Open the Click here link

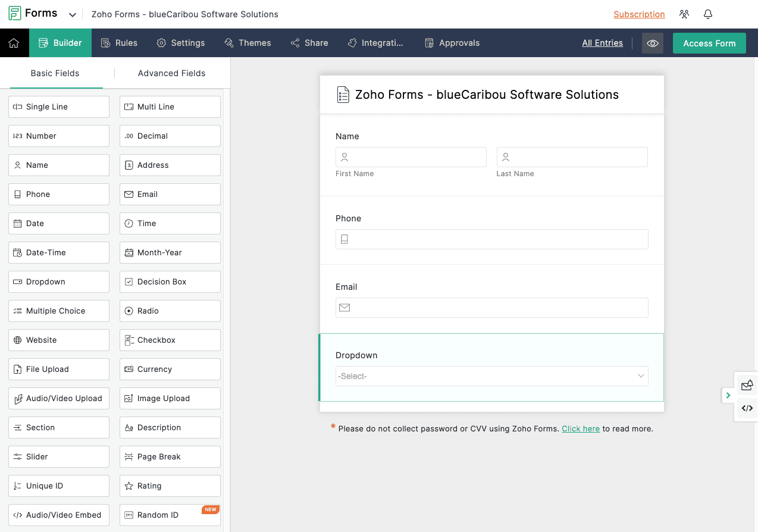[581, 428]
